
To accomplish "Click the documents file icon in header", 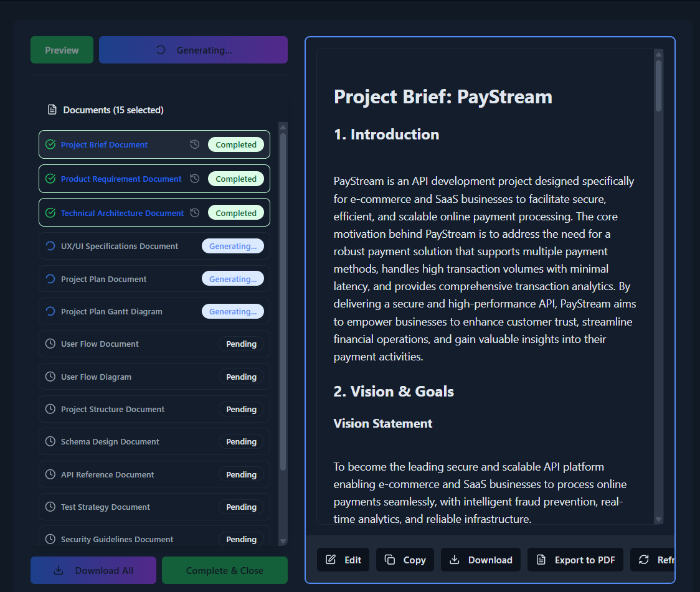I will (x=52, y=110).
